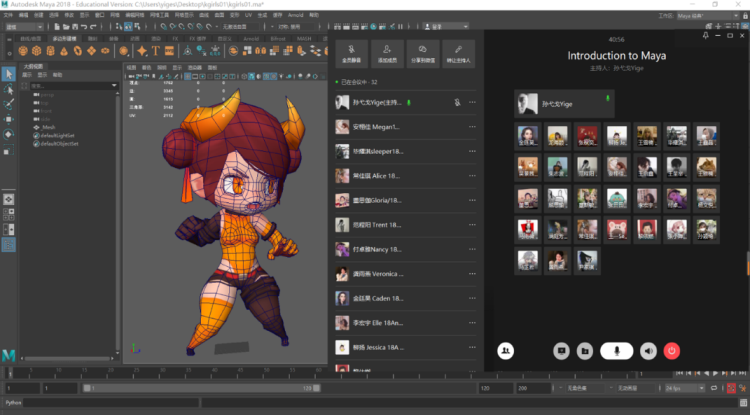Create a polygon torus from the shelf
This screenshot has height=415, width=750.
[77, 51]
